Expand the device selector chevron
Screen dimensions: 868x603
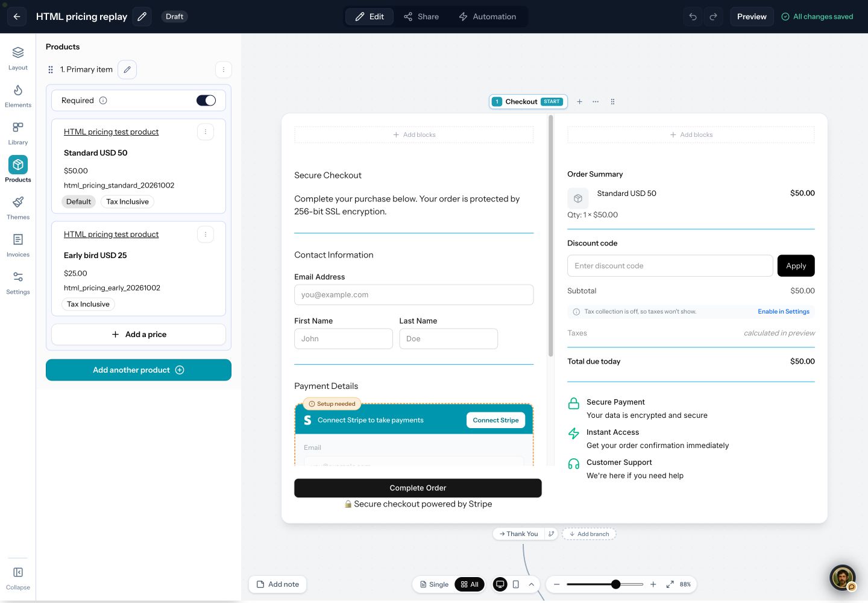[x=531, y=584]
